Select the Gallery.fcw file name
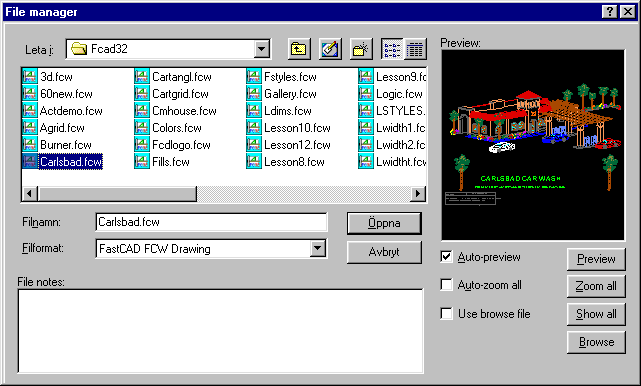This screenshot has width=641, height=386. 290,94
